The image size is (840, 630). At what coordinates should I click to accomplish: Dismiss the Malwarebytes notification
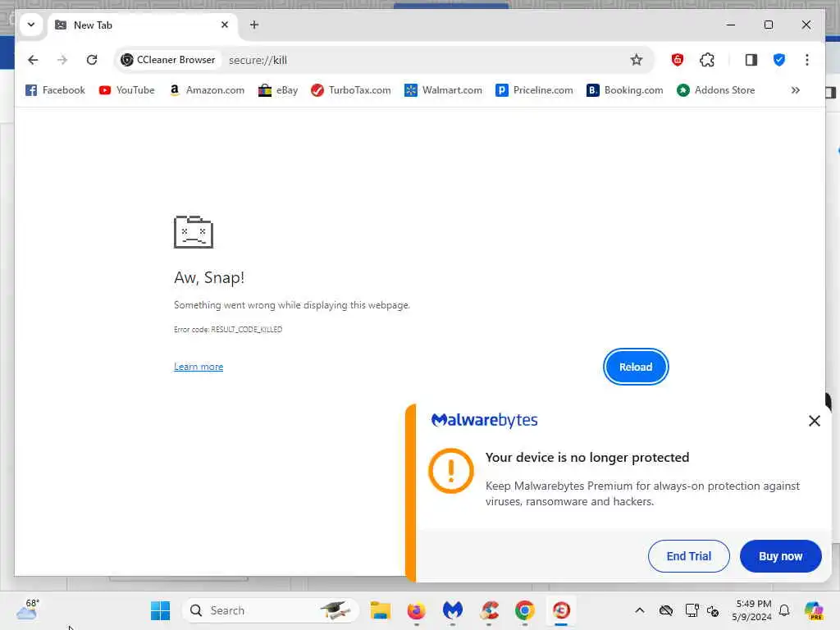tap(814, 421)
